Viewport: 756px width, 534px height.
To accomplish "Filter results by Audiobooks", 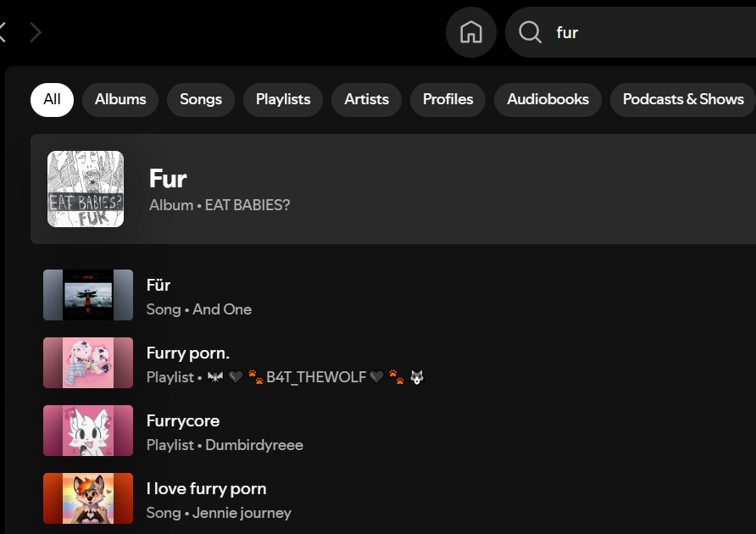I will click(x=548, y=100).
